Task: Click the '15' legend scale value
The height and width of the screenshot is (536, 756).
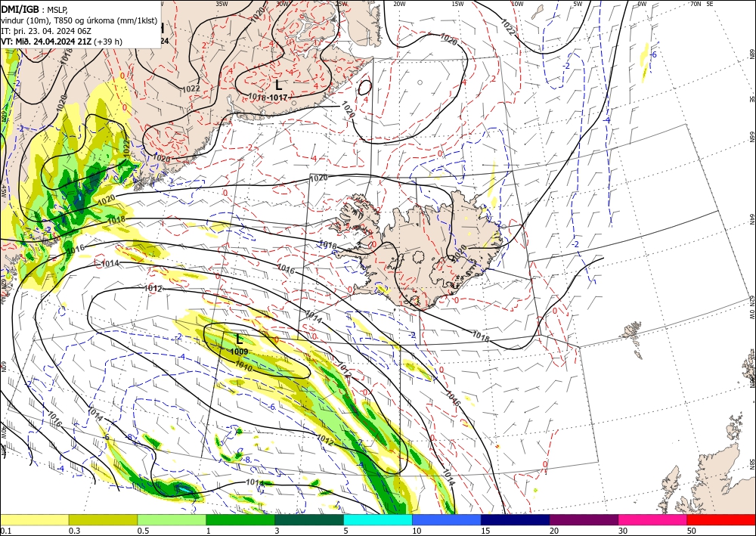Action: [x=485, y=531]
